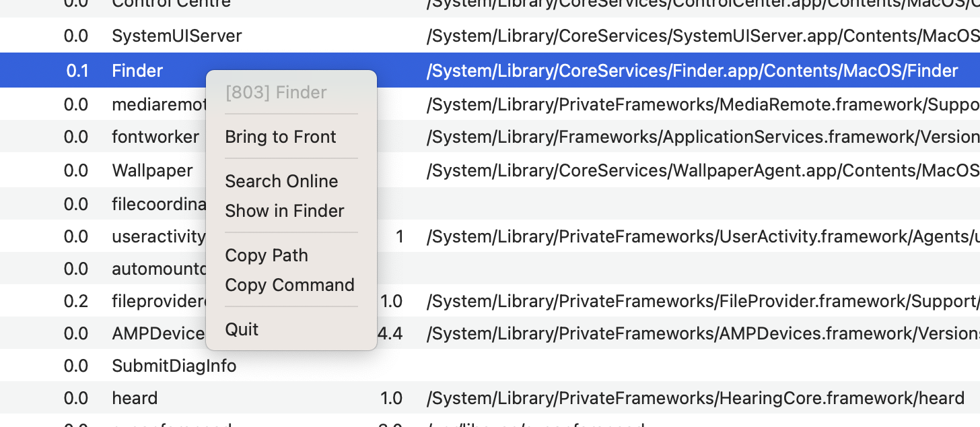Click the SystemUIServer.app path cell
The image size is (980, 427).
click(703, 36)
